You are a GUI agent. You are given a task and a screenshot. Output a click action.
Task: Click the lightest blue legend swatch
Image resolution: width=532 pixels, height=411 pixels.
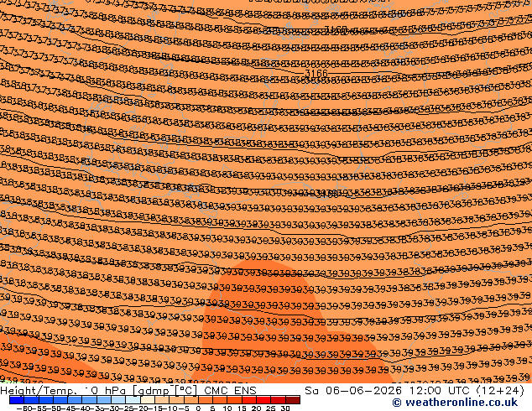[x=133, y=400]
